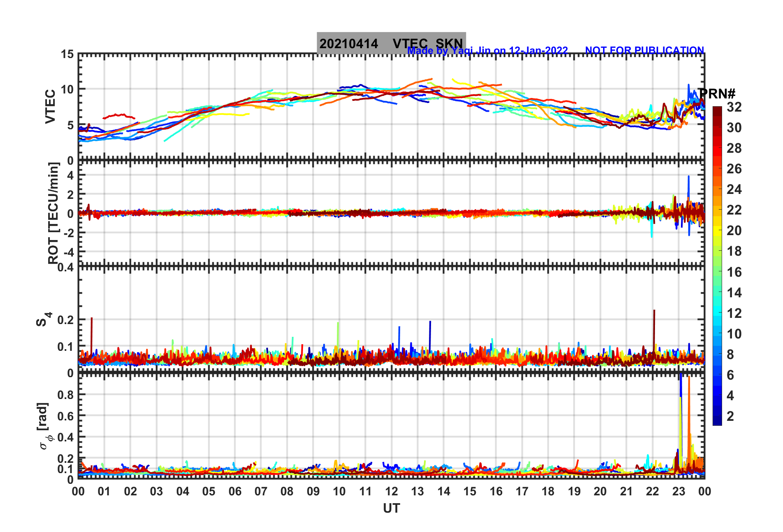Click colorbar PRN label "26"

(x=734, y=169)
